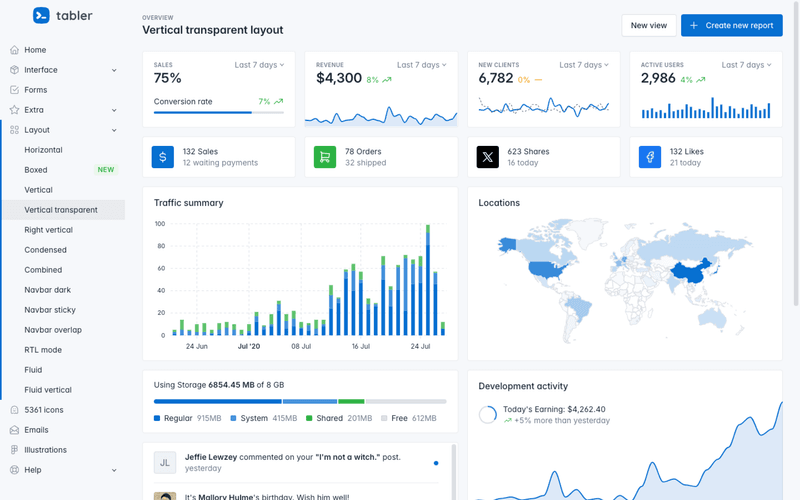Screen dimensions: 800x500
Task: Click the Shared green legend square
Action: (x=309, y=418)
